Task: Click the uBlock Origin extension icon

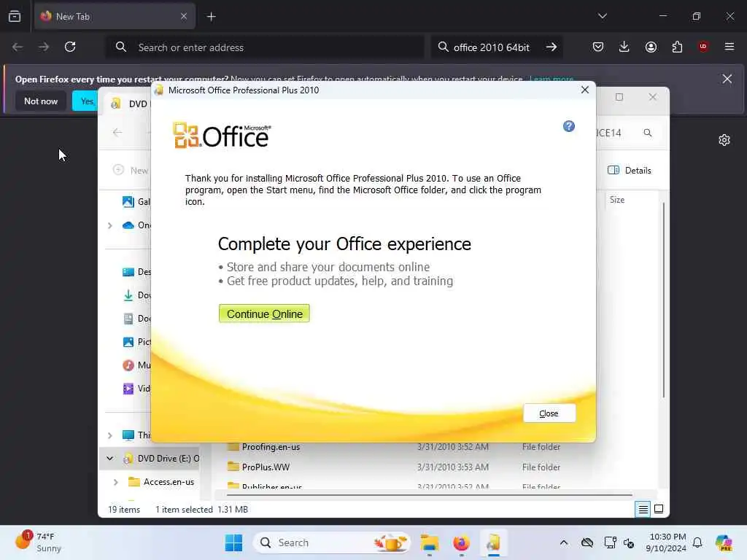Action: (703, 47)
